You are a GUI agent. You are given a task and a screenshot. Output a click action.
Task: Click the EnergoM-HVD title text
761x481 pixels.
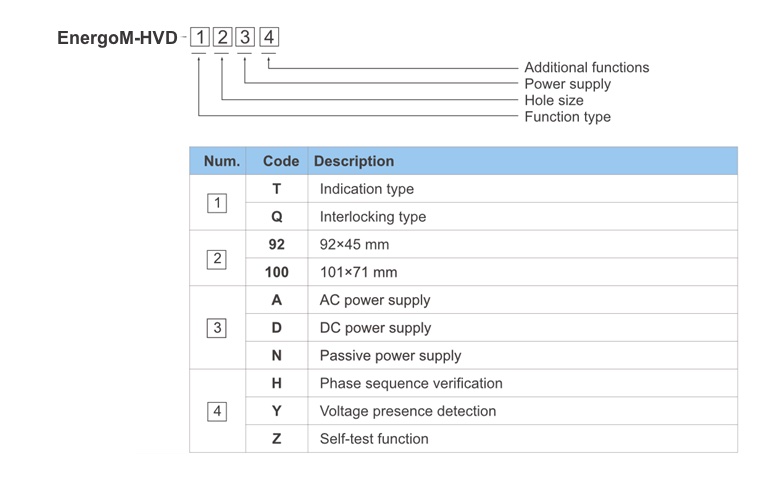(x=117, y=39)
